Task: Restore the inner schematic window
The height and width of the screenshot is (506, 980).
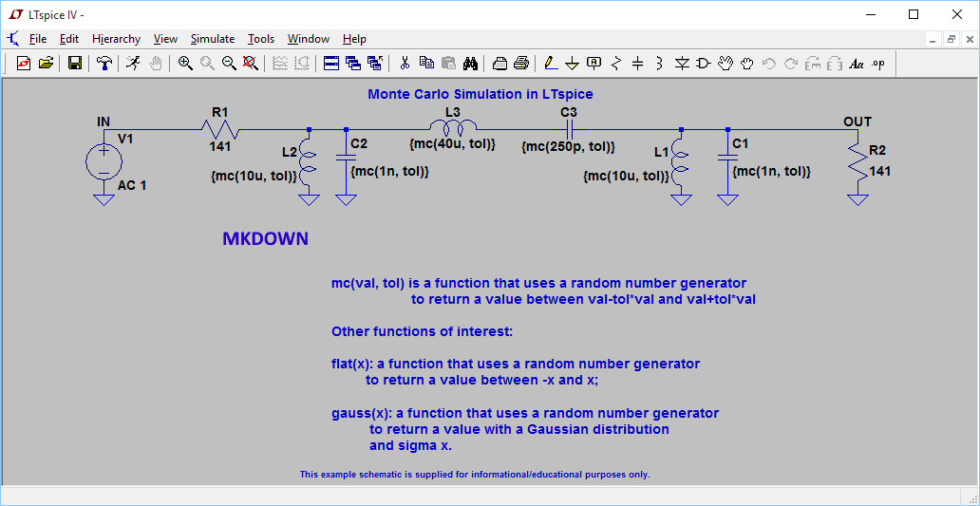Action: [x=952, y=39]
